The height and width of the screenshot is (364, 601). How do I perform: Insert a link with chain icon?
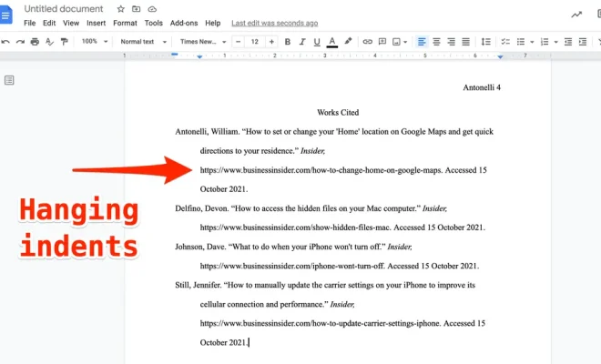[367, 42]
